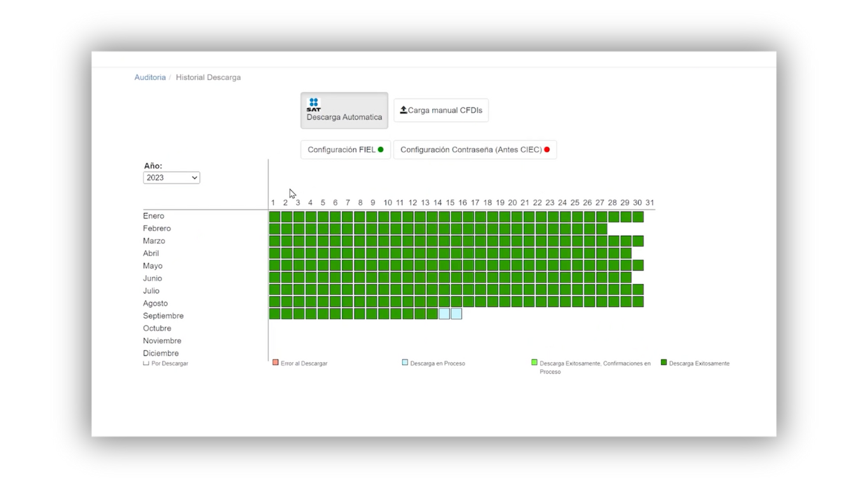Image resolution: width=868 pixels, height=488 pixels.
Task: Click the red Error al Descargar legend square
Action: click(x=275, y=362)
